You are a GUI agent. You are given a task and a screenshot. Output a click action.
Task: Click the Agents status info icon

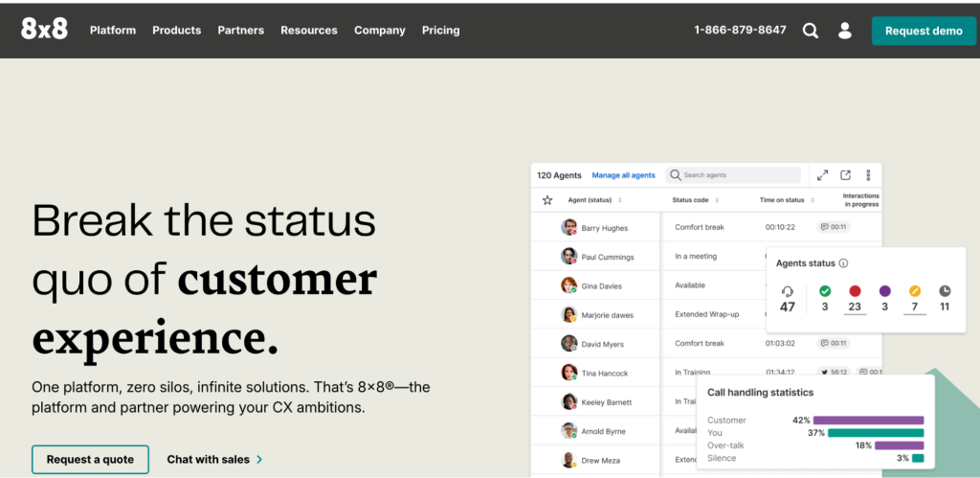[843, 263]
